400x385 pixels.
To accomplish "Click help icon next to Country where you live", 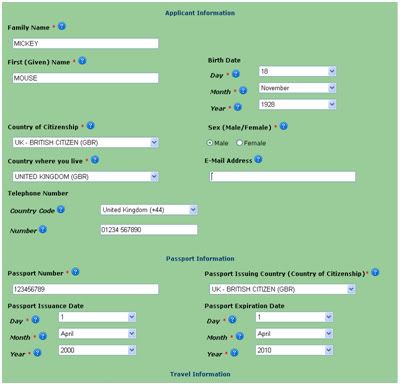I will pyautogui.click(x=95, y=160).
